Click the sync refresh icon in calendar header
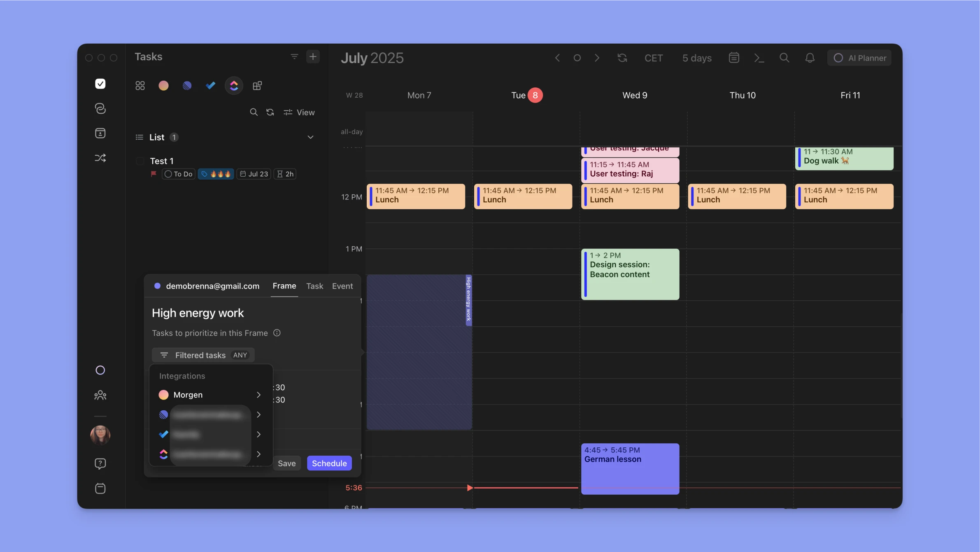The height and width of the screenshot is (552, 980). pos(622,58)
